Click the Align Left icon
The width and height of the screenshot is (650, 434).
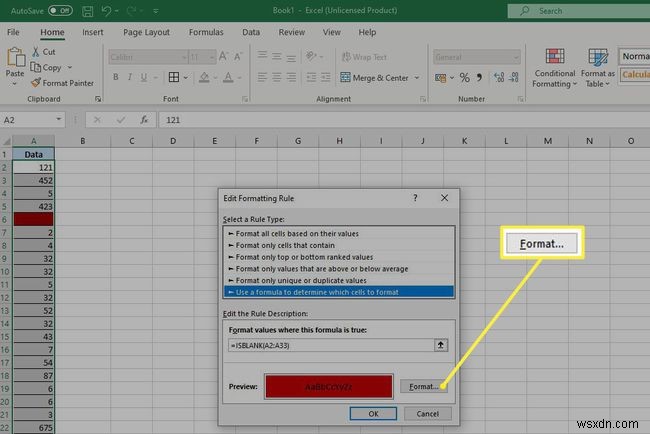tap(262, 77)
